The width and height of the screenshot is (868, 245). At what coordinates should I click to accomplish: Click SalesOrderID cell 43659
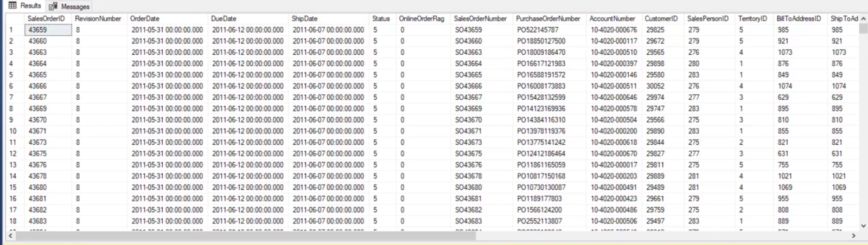(48, 30)
